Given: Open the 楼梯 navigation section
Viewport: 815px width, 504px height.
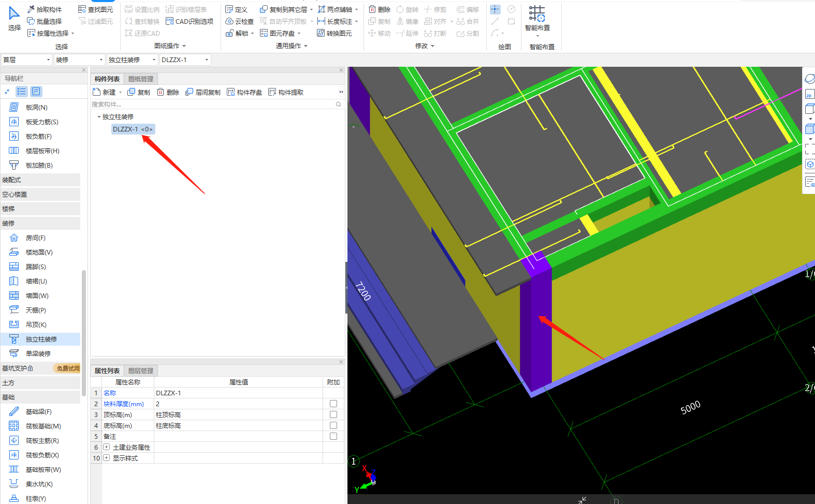Looking at the screenshot, I should (x=40, y=209).
